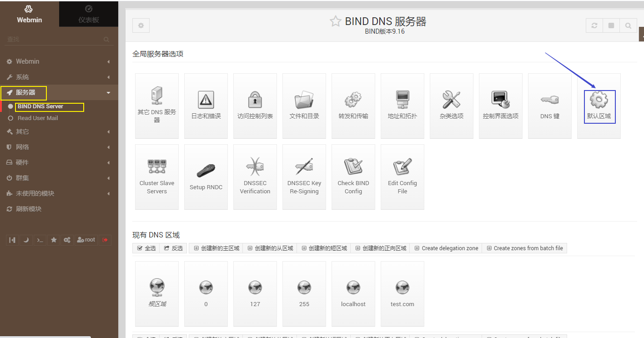Open the localhost zone

[x=353, y=294]
